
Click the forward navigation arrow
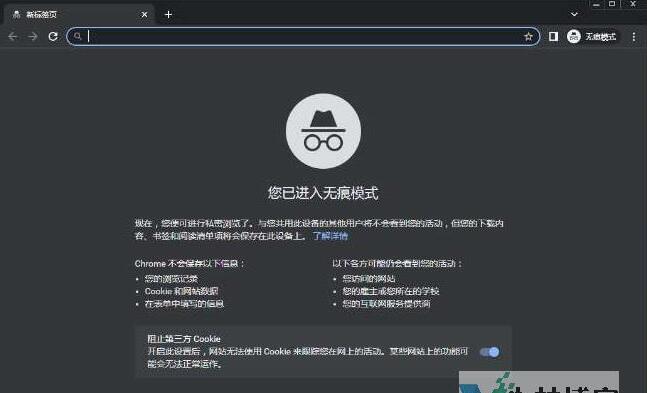coord(33,37)
